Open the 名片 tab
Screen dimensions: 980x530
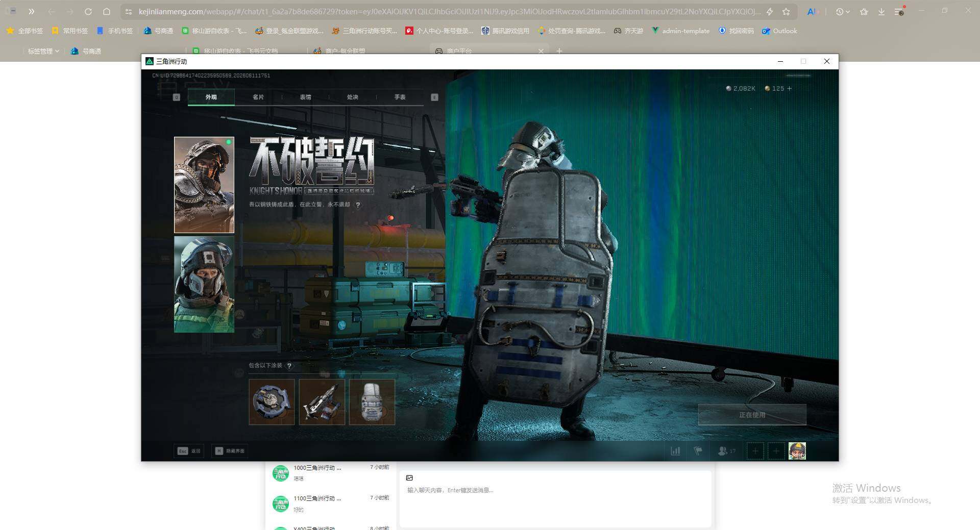point(258,97)
